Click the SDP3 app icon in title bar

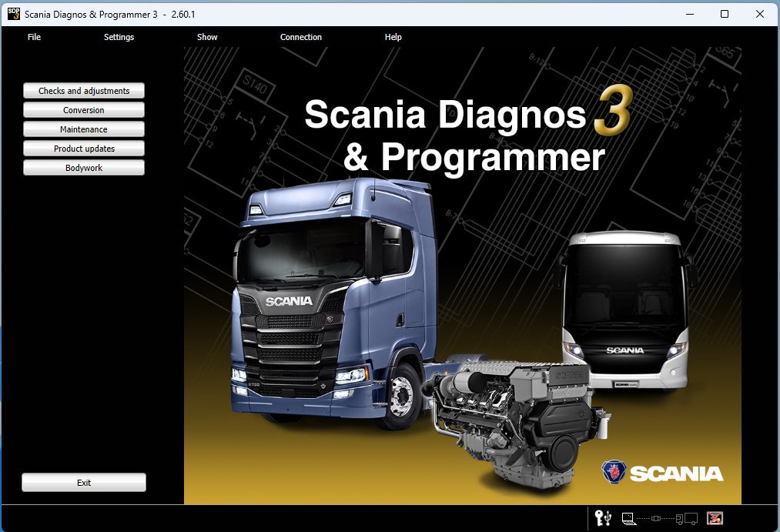point(13,14)
